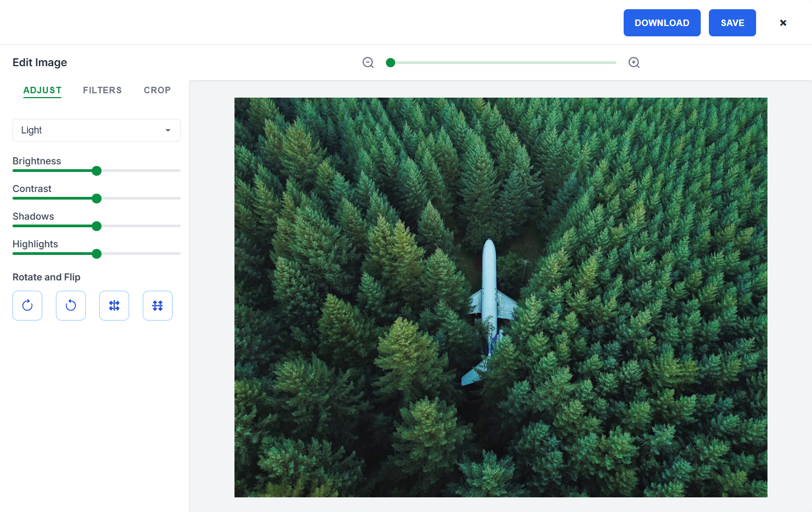Flip the image vertically
This screenshot has width=812, height=512.
[157, 305]
